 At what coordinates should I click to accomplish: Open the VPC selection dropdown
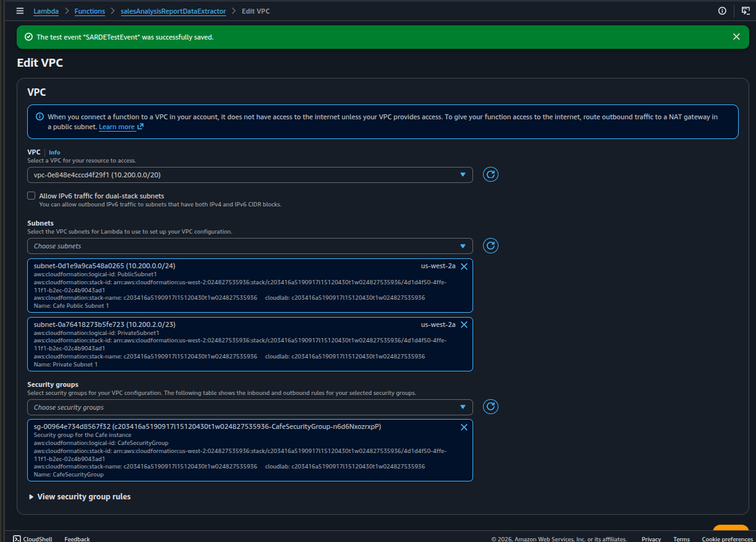(x=250, y=175)
